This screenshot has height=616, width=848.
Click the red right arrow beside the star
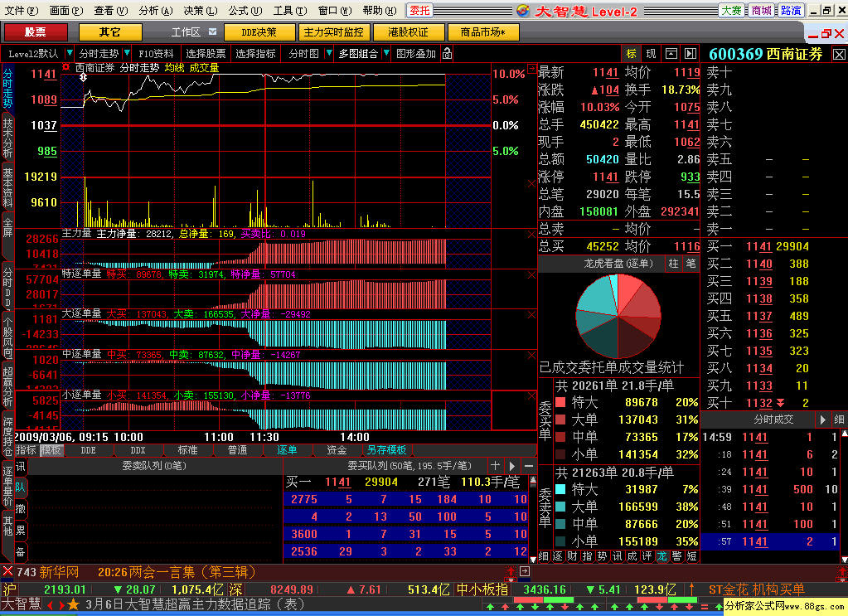tap(63, 604)
